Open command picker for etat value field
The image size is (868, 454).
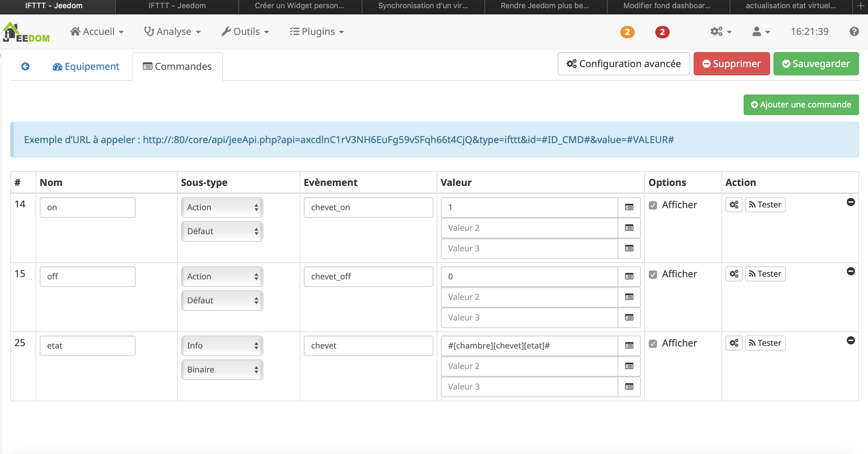(x=629, y=346)
